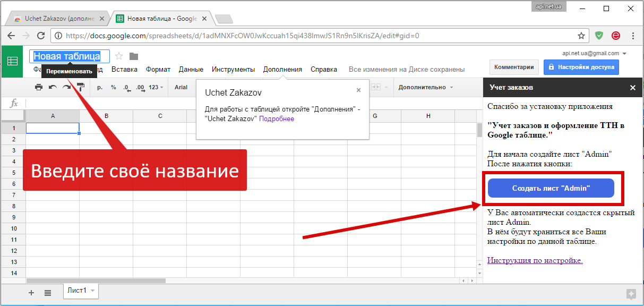Go back in the browser
The image size is (644, 306).
11,36
